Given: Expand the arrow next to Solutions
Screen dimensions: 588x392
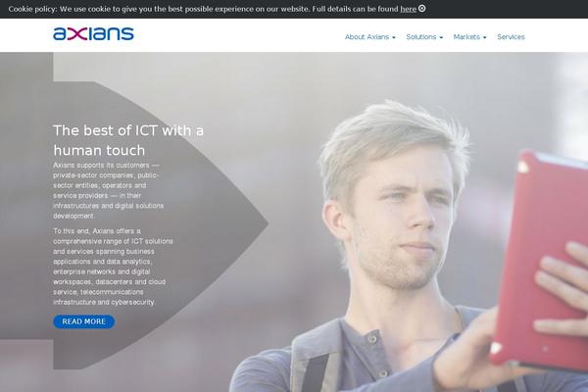Looking at the screenshot, I should tap(441, 37).
